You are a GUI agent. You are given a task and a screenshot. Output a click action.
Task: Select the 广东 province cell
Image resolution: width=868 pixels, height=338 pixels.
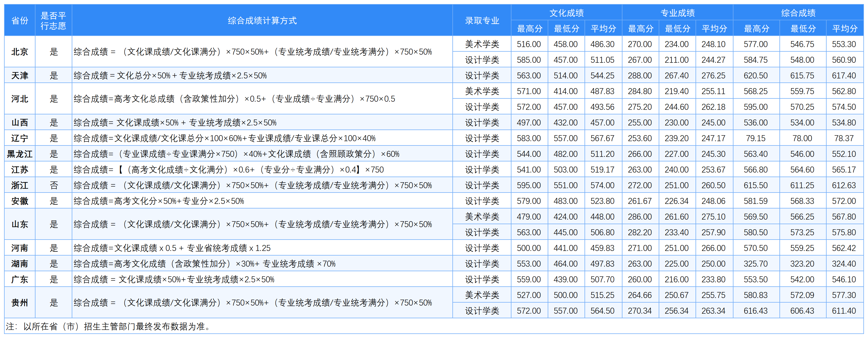pyautogui.click(x=19, y=279)
